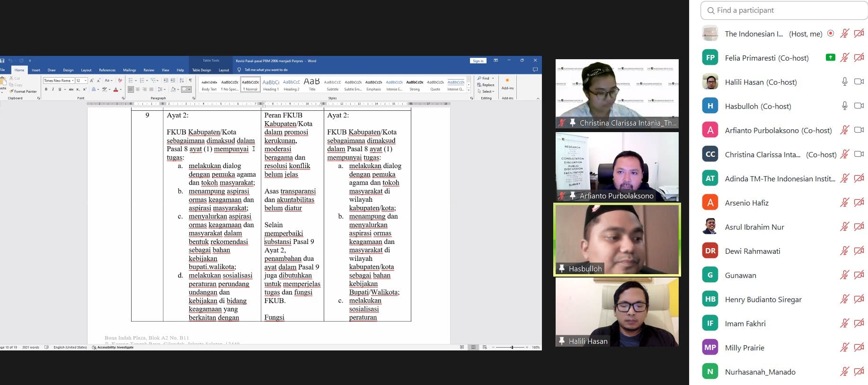Click the Comments icon in Word's ribbon
The height and width of the screenshot is (385, 868).
[x=535, y=70]
